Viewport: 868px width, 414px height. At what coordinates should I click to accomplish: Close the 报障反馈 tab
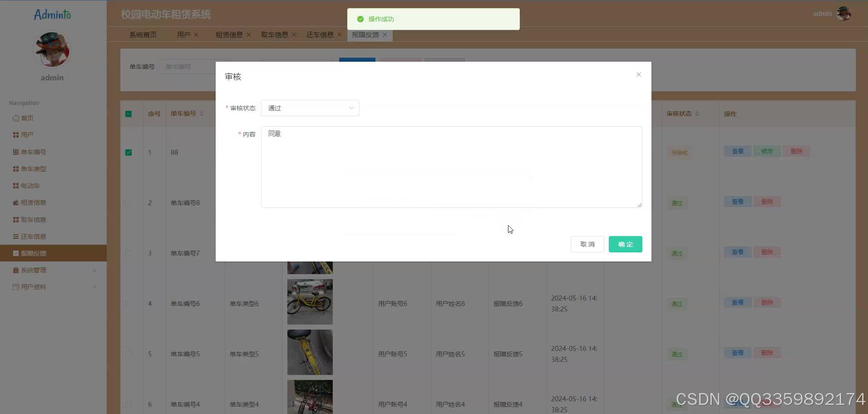click(385, 35)
